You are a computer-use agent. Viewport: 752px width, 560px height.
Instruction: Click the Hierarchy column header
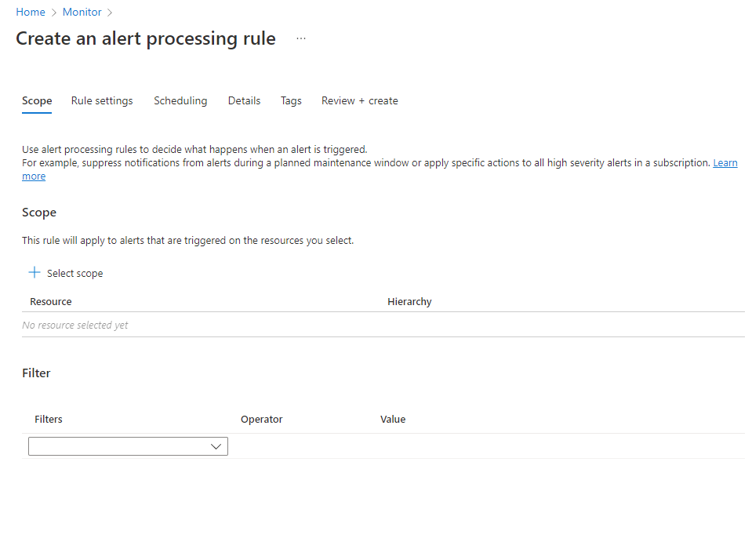(409, 301)
